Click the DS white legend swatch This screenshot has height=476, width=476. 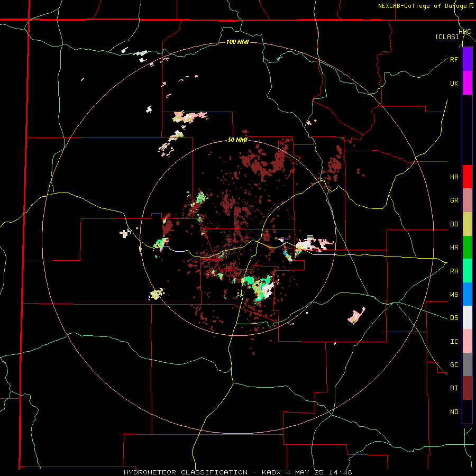point(467,317)
